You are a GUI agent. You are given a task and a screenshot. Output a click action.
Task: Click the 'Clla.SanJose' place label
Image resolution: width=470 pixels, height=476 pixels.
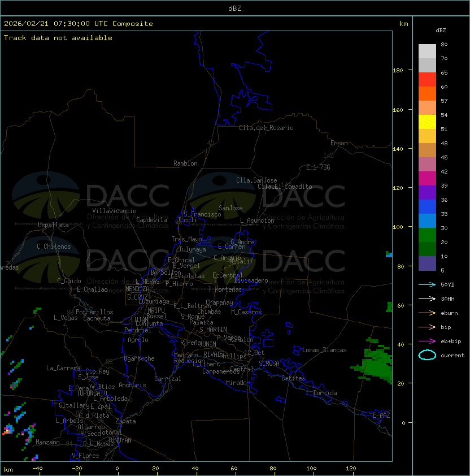click(256, 180)
